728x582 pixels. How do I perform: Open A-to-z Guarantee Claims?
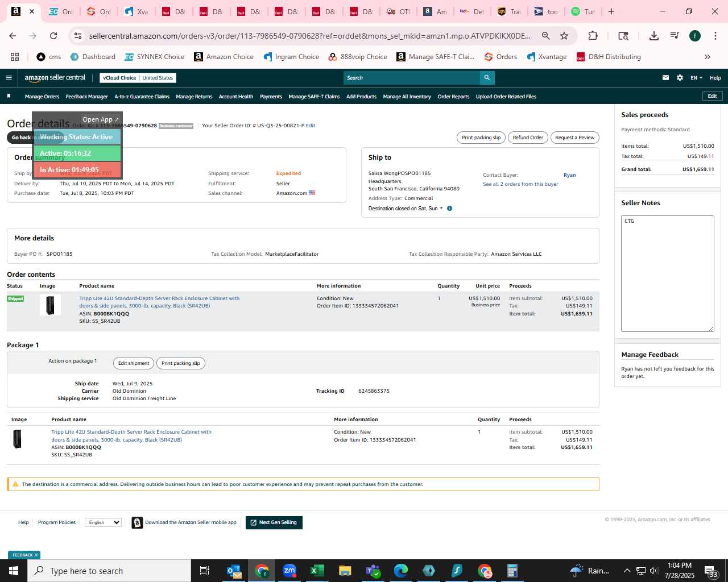tap(142, 97)
